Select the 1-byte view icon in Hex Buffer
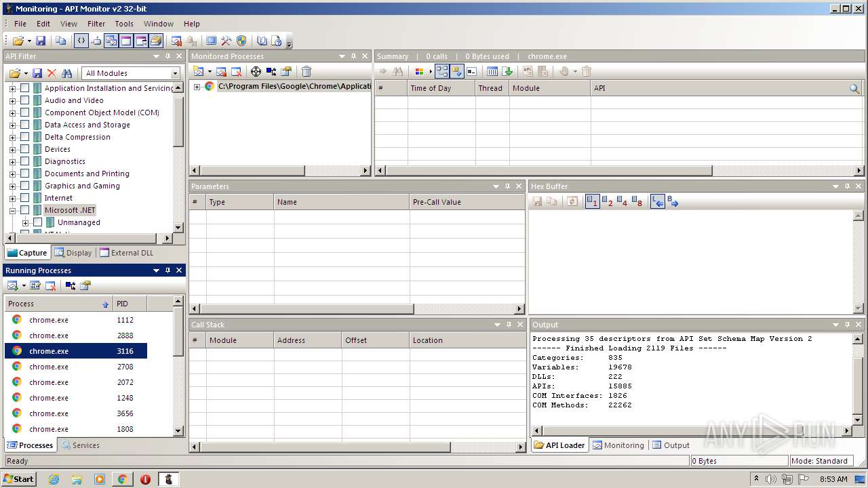Image resolution: width=868 pixels, height=488 pixels. [x=592, y=201]
